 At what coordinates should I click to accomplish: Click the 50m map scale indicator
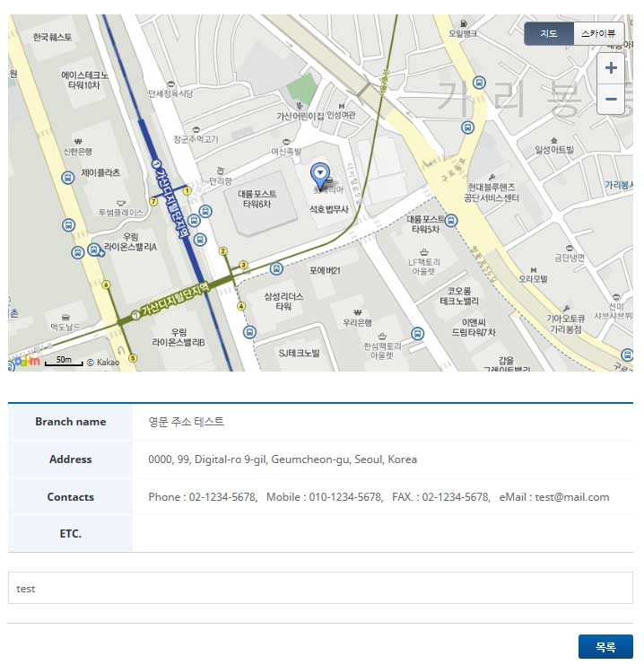point(64,361)
